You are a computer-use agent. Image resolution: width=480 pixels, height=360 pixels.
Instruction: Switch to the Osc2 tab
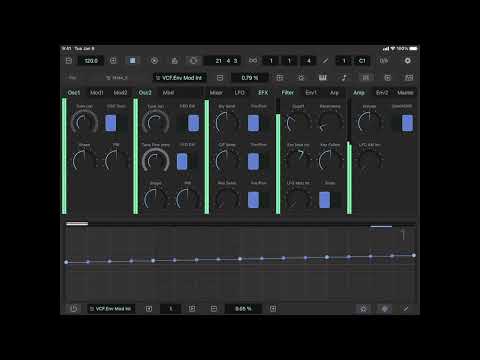tap(145, 93)
